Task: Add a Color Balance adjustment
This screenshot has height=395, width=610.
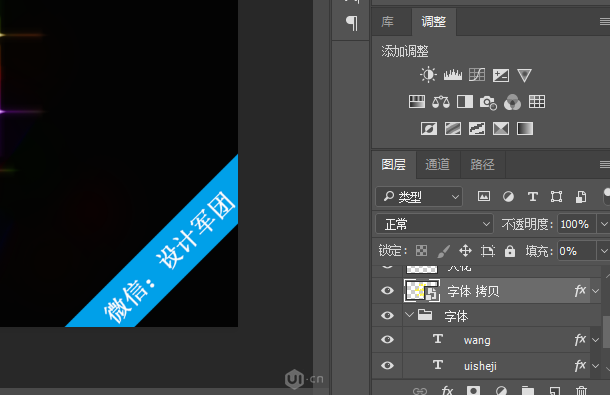Action: tap(441, 102)
